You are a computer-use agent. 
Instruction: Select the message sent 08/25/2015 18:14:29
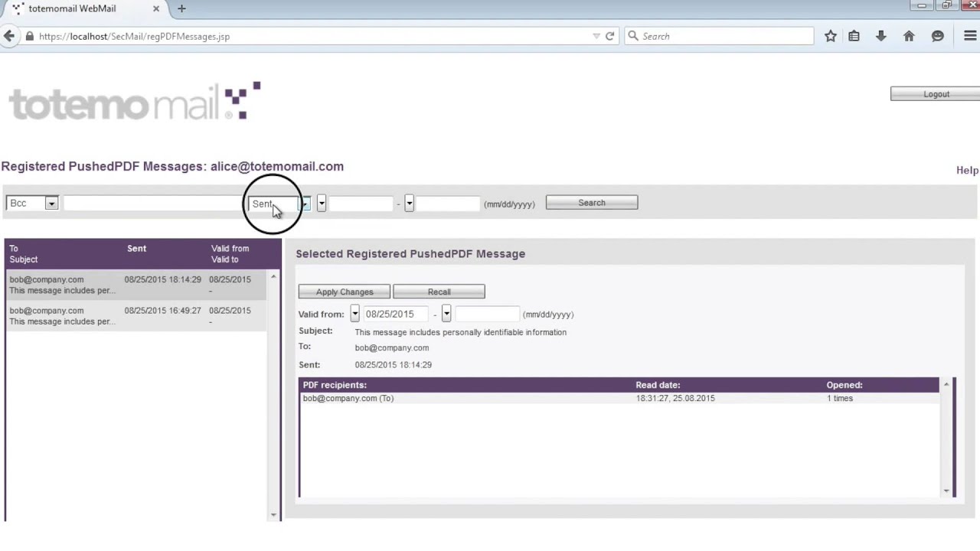tap(136, 285)
